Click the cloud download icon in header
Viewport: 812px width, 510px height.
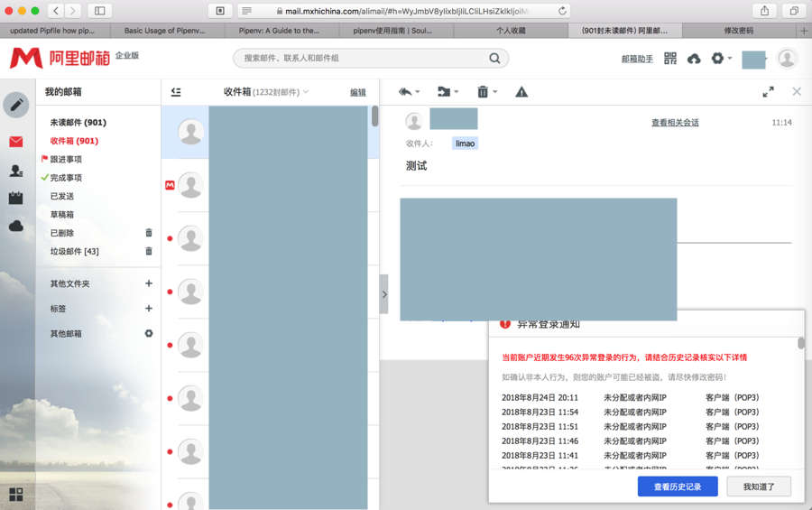pyautogui.click(x=694, y=59)
